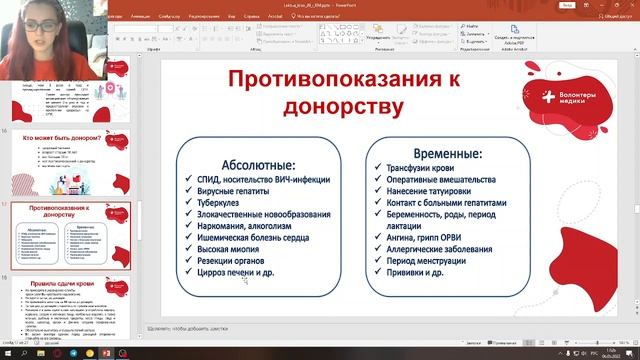Open the Справка tab
This screenshot has height=360, width=640.
click(x=251, y=16)
